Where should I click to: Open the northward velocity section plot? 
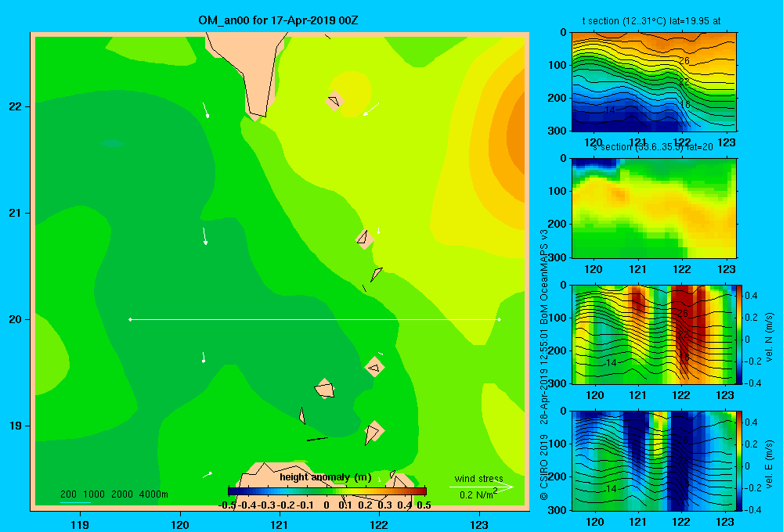(654, 334)
